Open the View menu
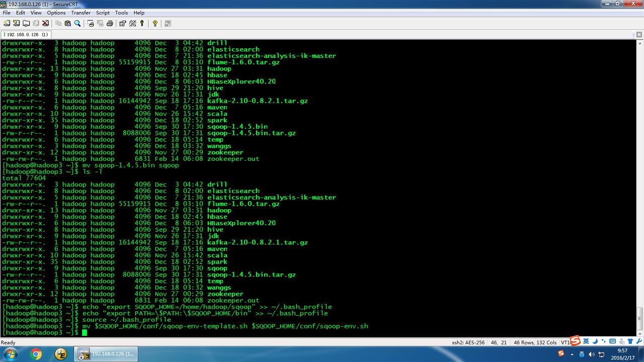Viewport: 644px width, 362px height. pyautogui.click(x=36, y=13)
